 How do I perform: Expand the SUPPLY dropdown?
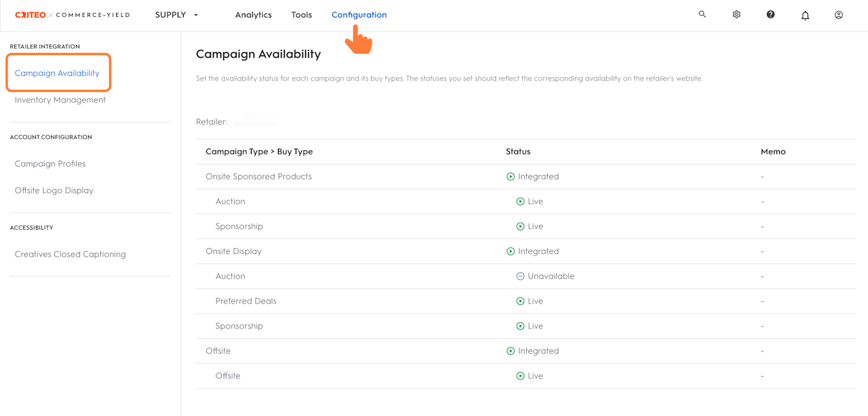tap(176, 15)
